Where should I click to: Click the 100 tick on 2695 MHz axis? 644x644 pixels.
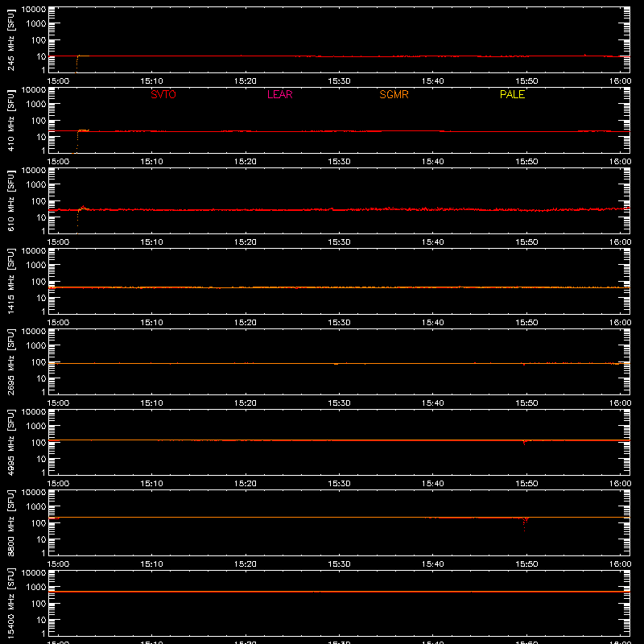[x=39, y=362]
